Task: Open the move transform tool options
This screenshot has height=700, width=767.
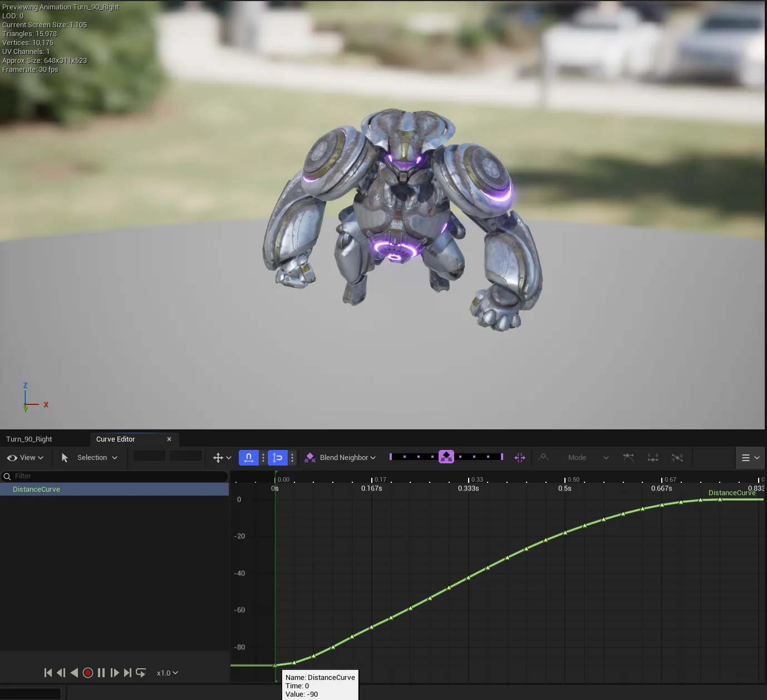Action: point(222,458)
